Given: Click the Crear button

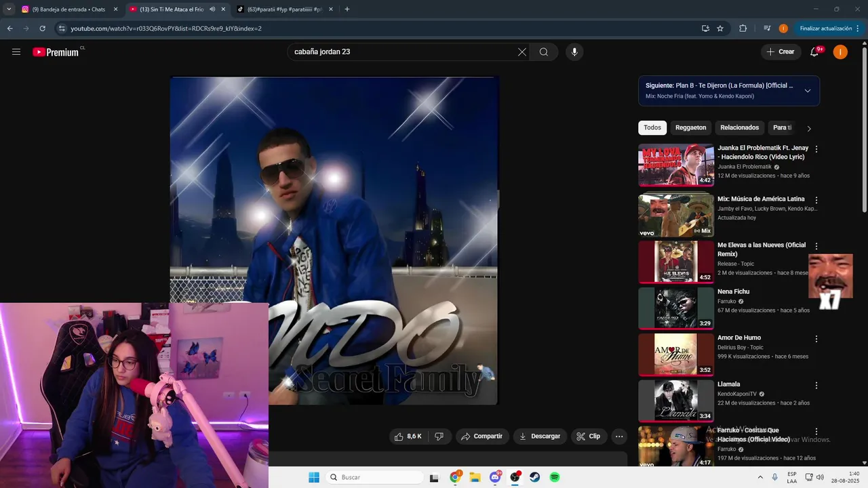Looking at the screenshot, I should 781,52.
